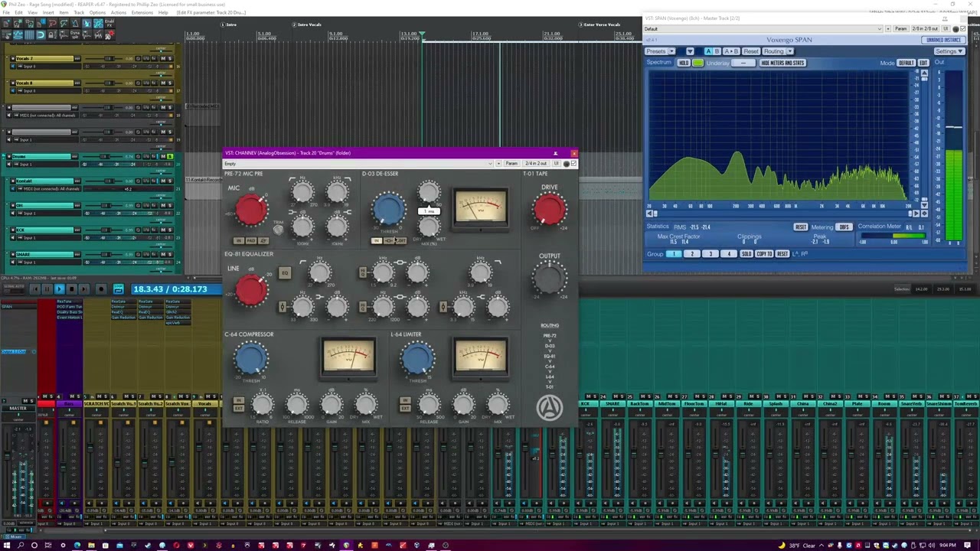Click the COPY TO button in SPAN
This screenshot has height=551, width=980.
[x=764, y=254]
